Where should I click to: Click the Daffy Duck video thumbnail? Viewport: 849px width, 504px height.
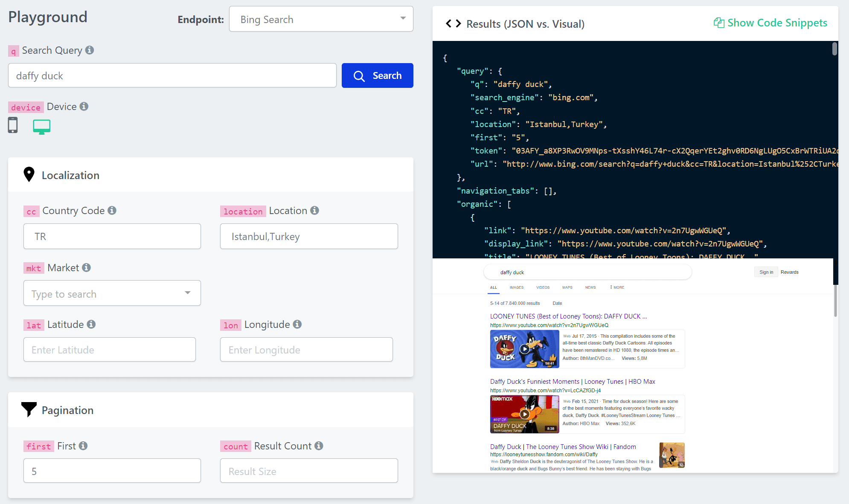pos(524,349)
